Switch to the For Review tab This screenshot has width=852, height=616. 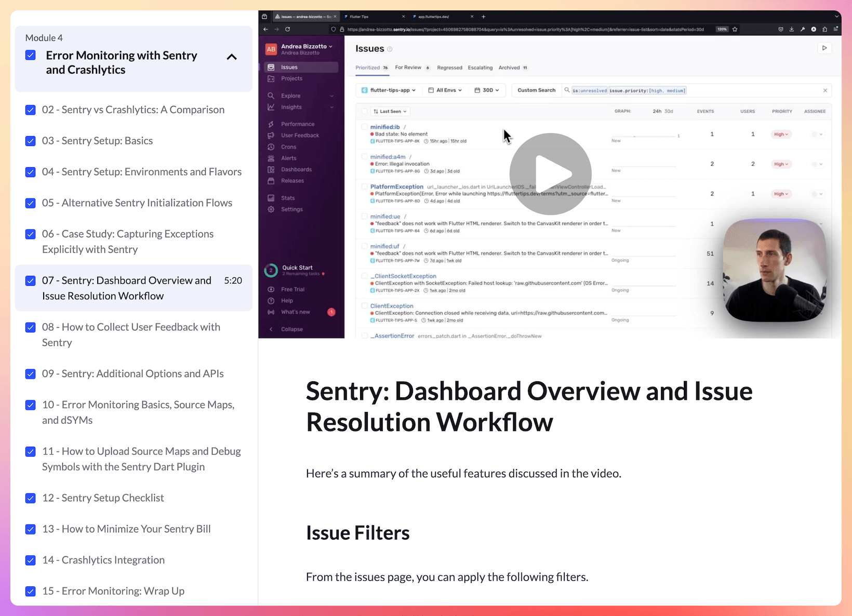(x=408, y=68)
